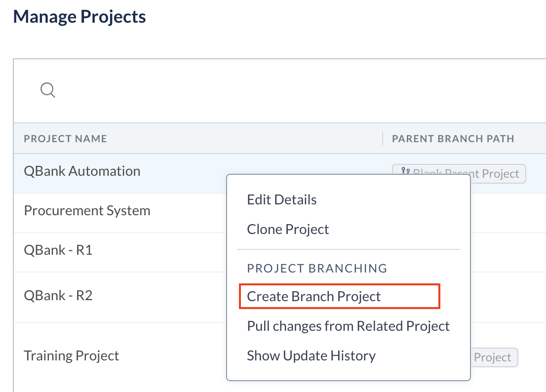Open the QBank - R1 project

(x=59, y=250)
